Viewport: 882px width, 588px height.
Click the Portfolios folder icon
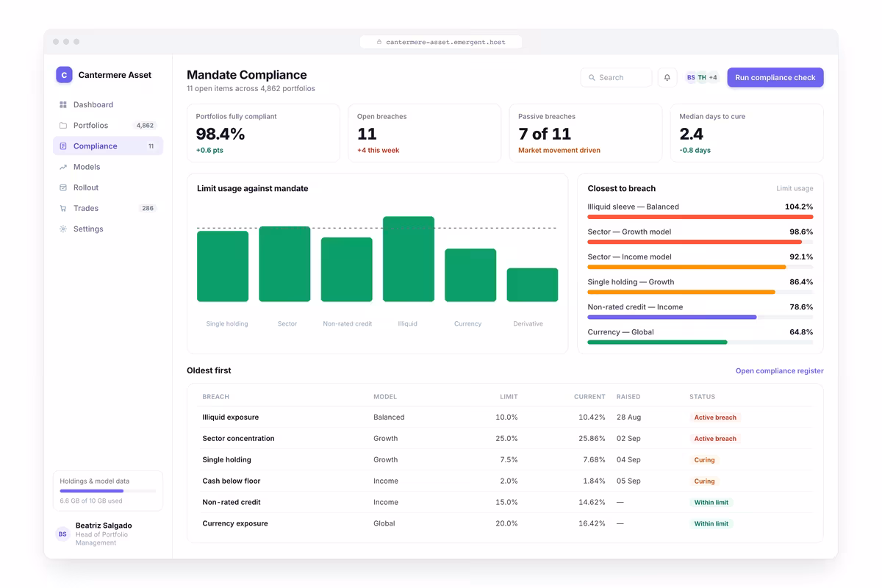tap(63, 126)
